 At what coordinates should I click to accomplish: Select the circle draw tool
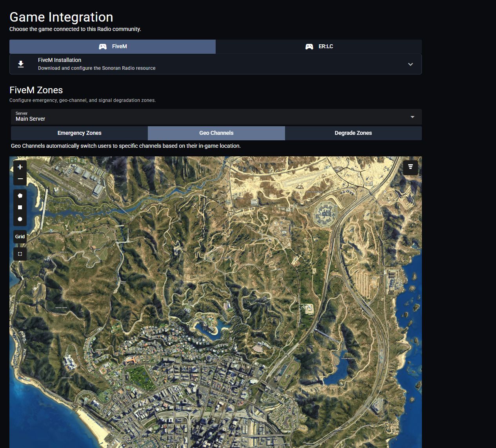(x=20, y=219)
